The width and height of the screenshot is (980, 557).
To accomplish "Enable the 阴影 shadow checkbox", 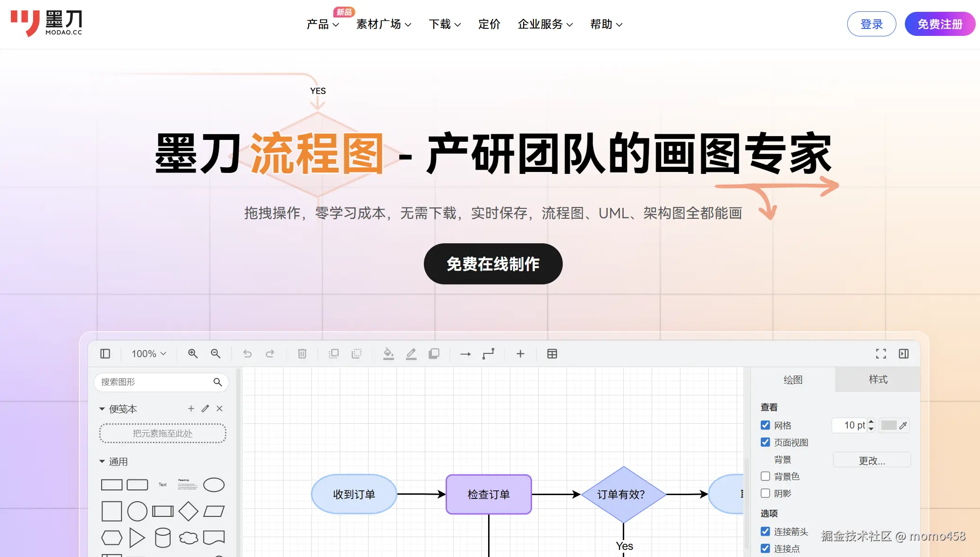I will coord(765,493).
